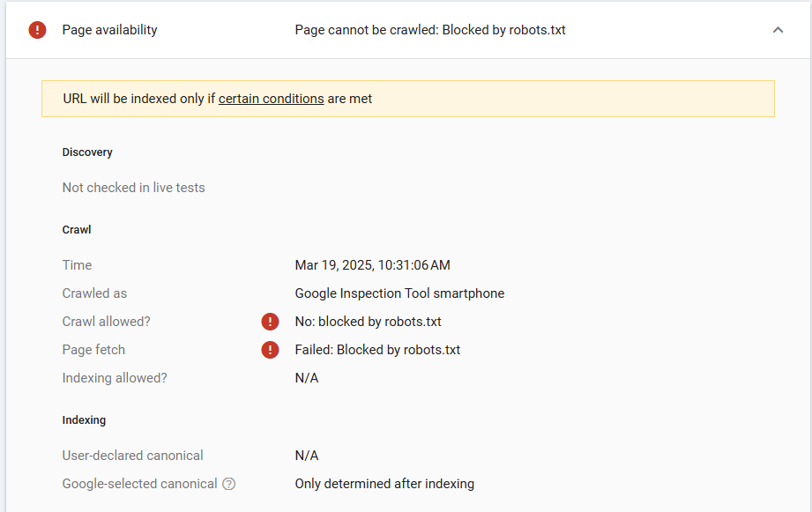Screen dimensions: 812x512
Task: Open the "certain conditions" link
Action: (x=271, y=99)
